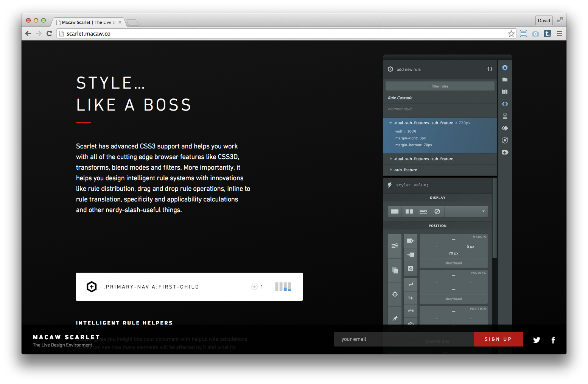Click the browser forward arrow
588x384 pixels.
tap(39, 34)
